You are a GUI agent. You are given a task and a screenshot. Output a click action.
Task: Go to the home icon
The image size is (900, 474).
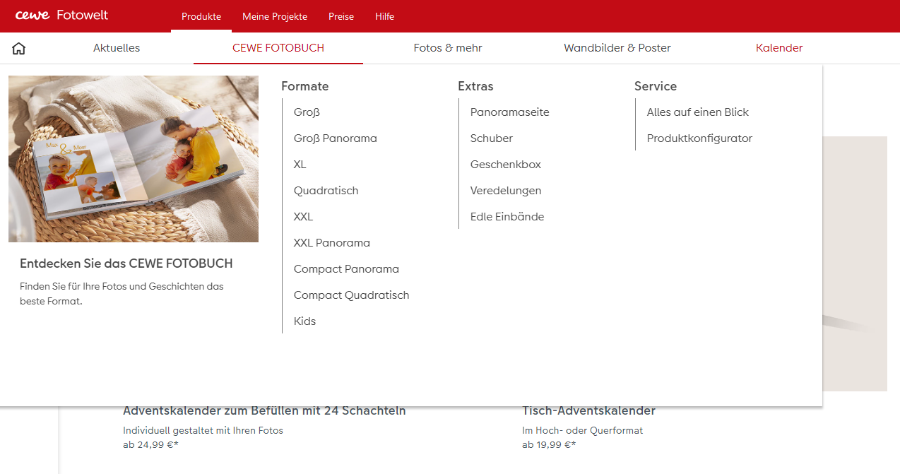19,48
